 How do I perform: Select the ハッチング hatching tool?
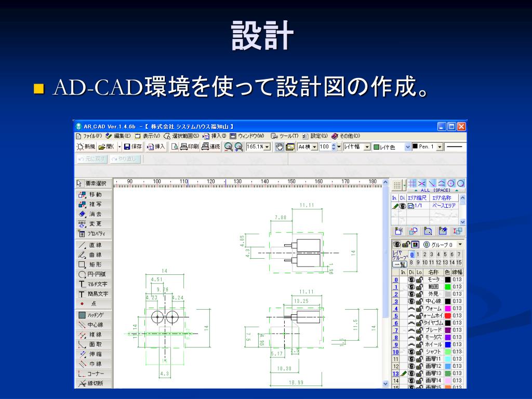pyautogui.click(x=94, y=315)
